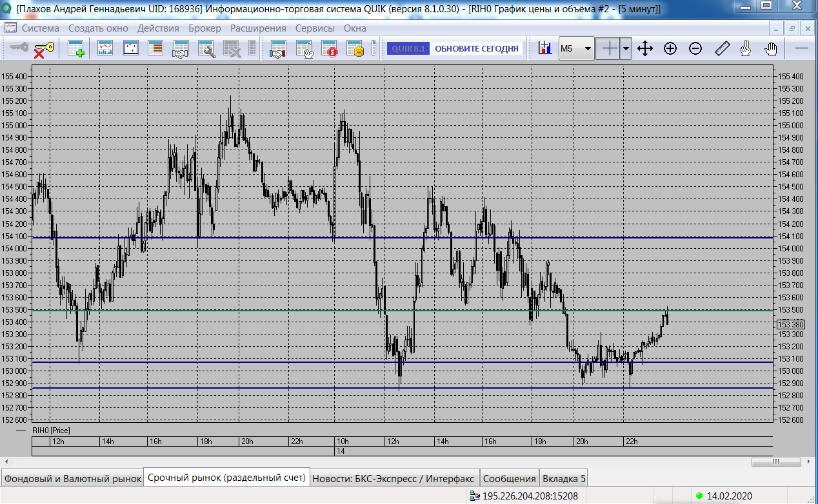Screen dimensions: 818x504
Task: Click the 195.226.204.208:15208 server address
Action: click(530, 496)
